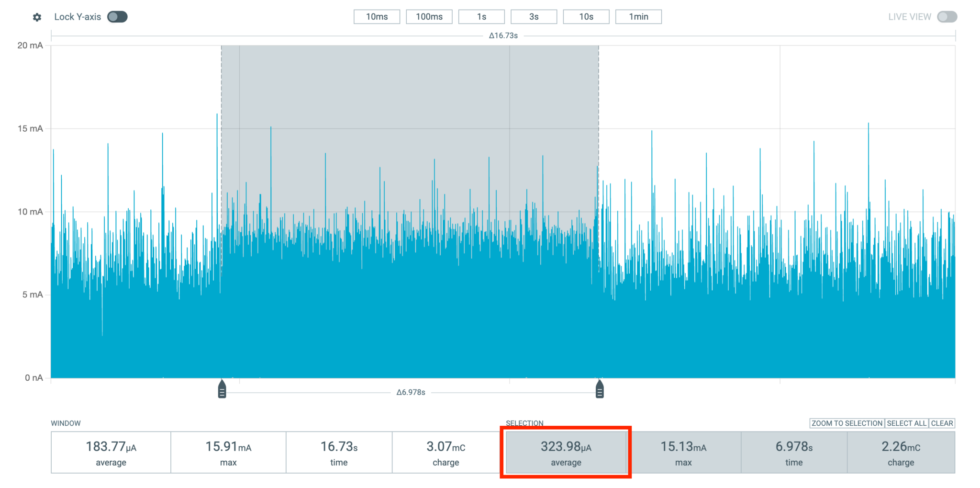Open chart settings gear icon
980x488 pixels.
coord(37,17)
